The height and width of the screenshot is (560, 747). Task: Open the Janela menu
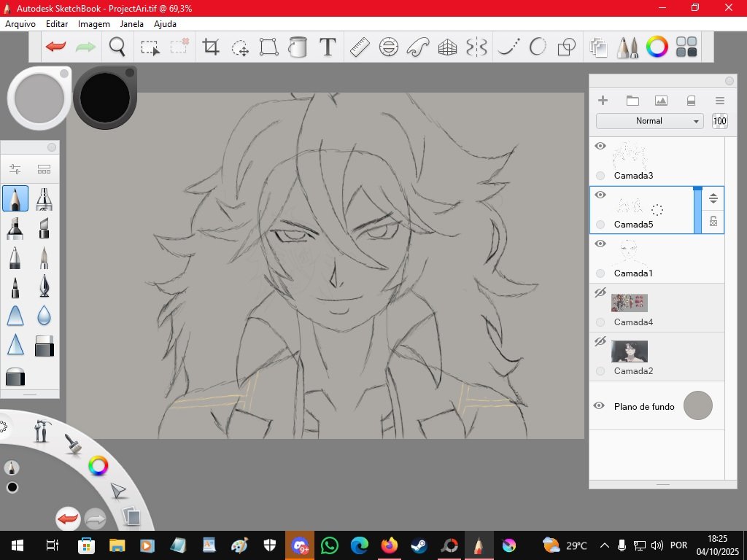tap(131, 24)
